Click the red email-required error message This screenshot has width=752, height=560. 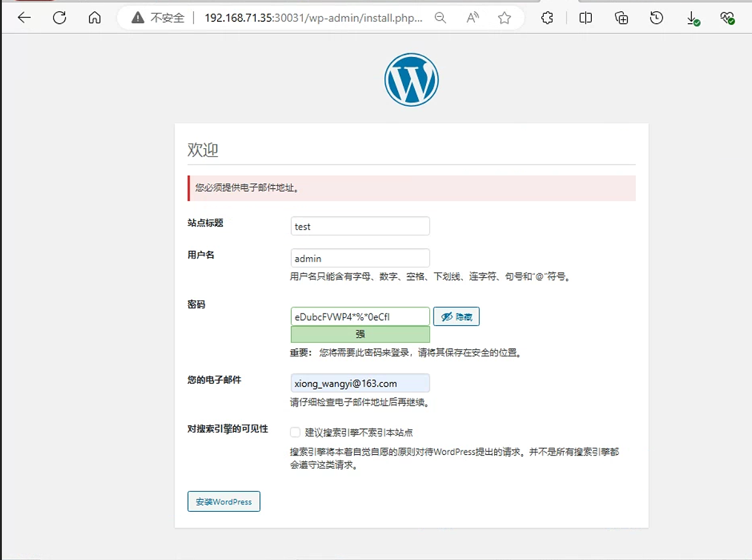click(x=412, y=188)
